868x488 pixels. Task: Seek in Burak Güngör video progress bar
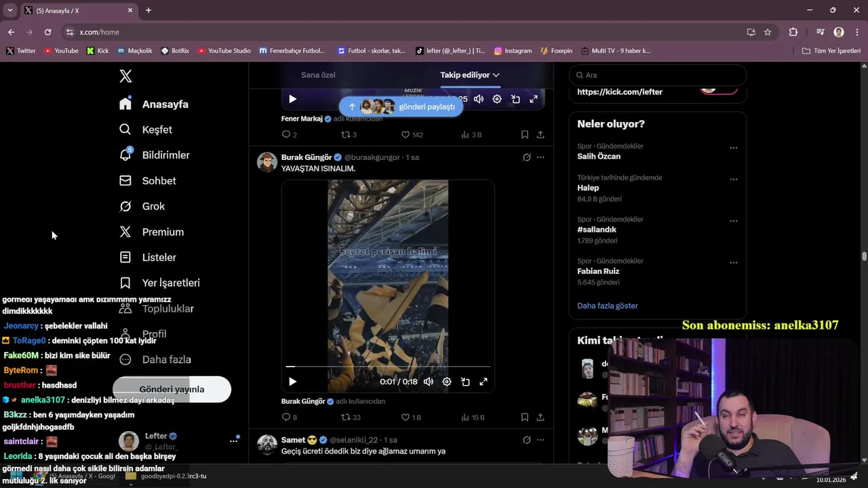click(x=388, y=367)
